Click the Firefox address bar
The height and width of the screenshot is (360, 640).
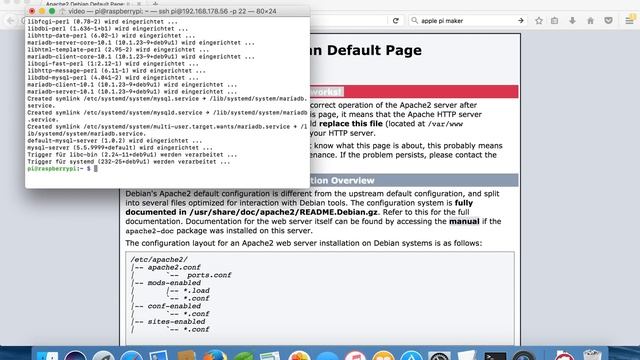348,20
